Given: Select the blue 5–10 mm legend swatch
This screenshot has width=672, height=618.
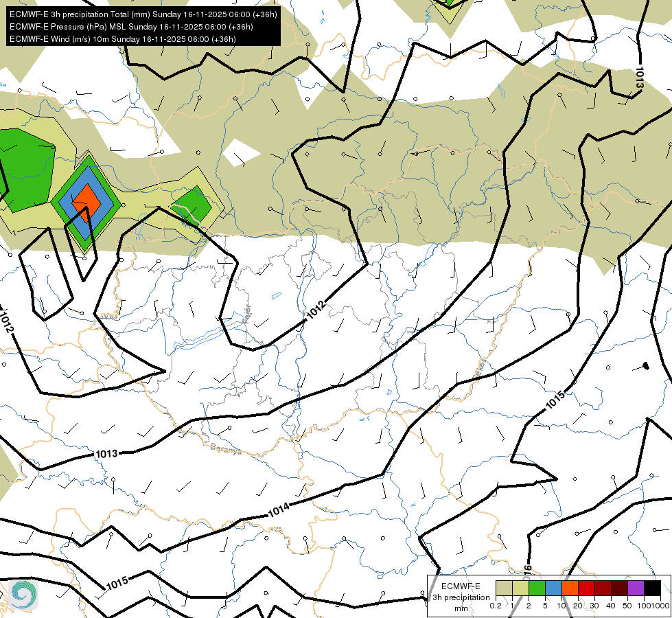Looking at the screenshot, I should tap(553, 588).
